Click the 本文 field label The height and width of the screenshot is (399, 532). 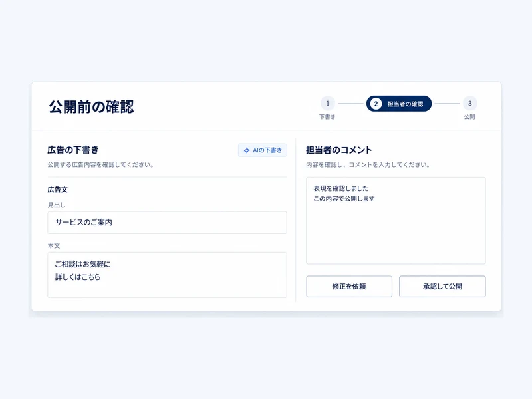point(54,245)
